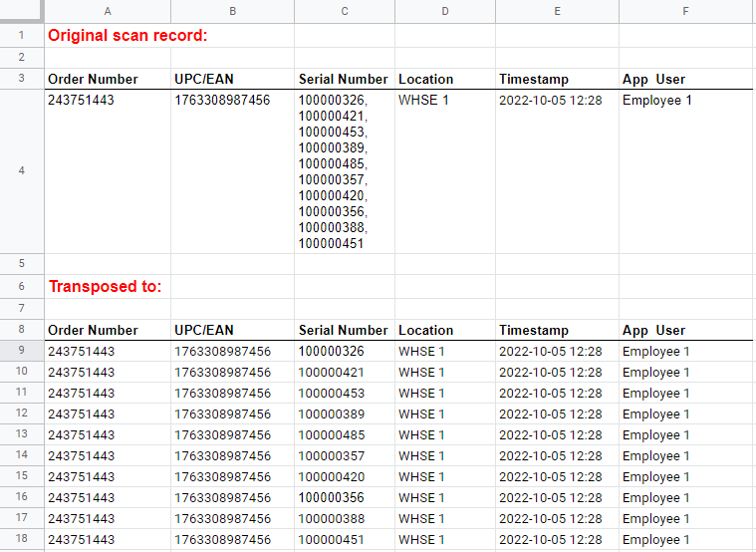The height and width of the screenshot is (552, 756).
Task: Select column D header
Action: pos(445,11)
